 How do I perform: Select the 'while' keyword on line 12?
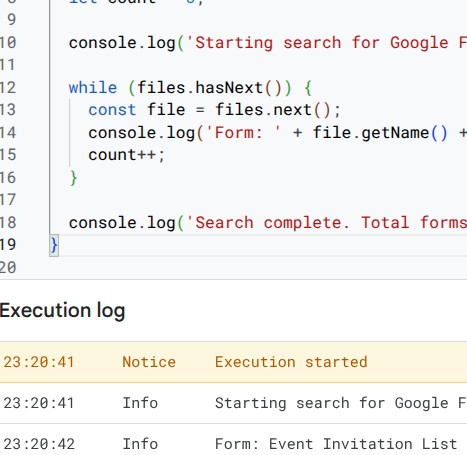pyautogui.click(x=93, y=88)
